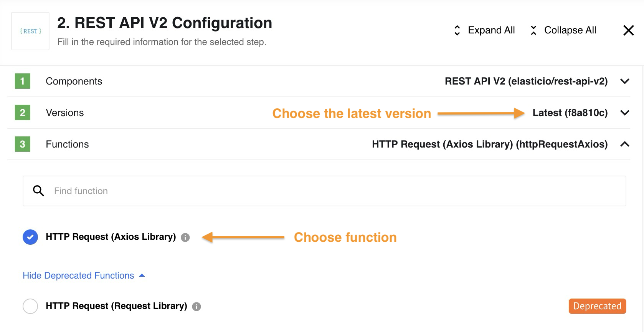Image resolution: width=644 pixels, height=332 pixels.
Task: Click the Expand All button
Action: coord(484,30)
